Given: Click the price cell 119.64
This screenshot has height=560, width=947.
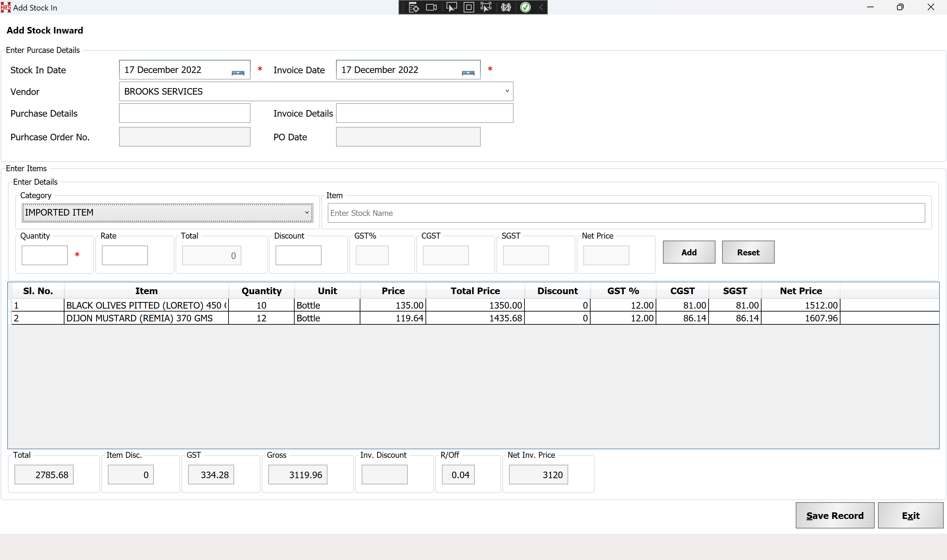Looking at the screenshot, I should tap(393, 318).
